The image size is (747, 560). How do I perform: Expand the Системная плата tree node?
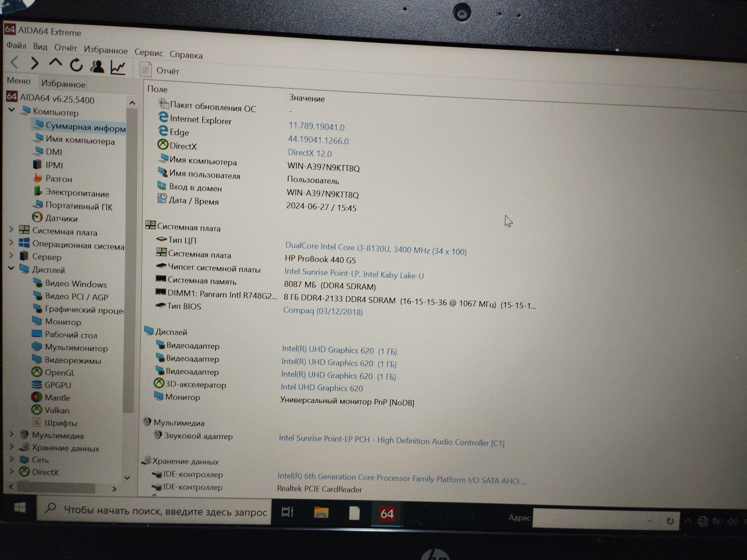click(x=11, y=230)
